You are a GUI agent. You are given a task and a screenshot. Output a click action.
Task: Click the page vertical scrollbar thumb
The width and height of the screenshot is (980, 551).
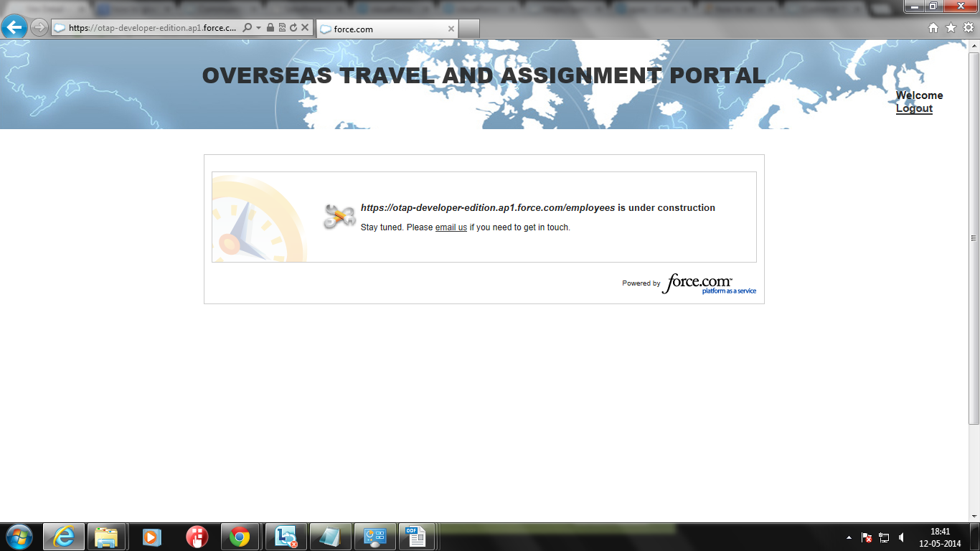coord(974,238)
